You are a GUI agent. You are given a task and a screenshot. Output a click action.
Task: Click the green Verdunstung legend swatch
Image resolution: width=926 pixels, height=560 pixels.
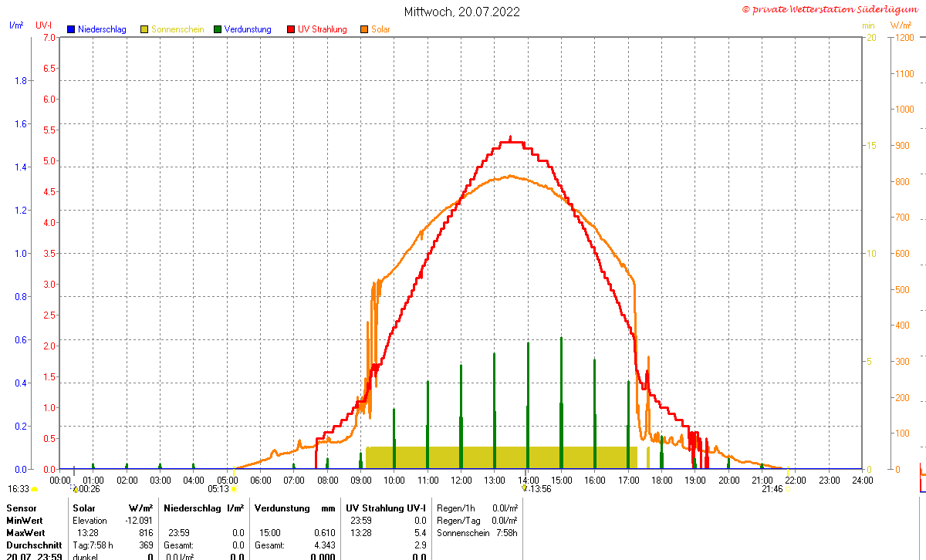(x=218, y=29)
